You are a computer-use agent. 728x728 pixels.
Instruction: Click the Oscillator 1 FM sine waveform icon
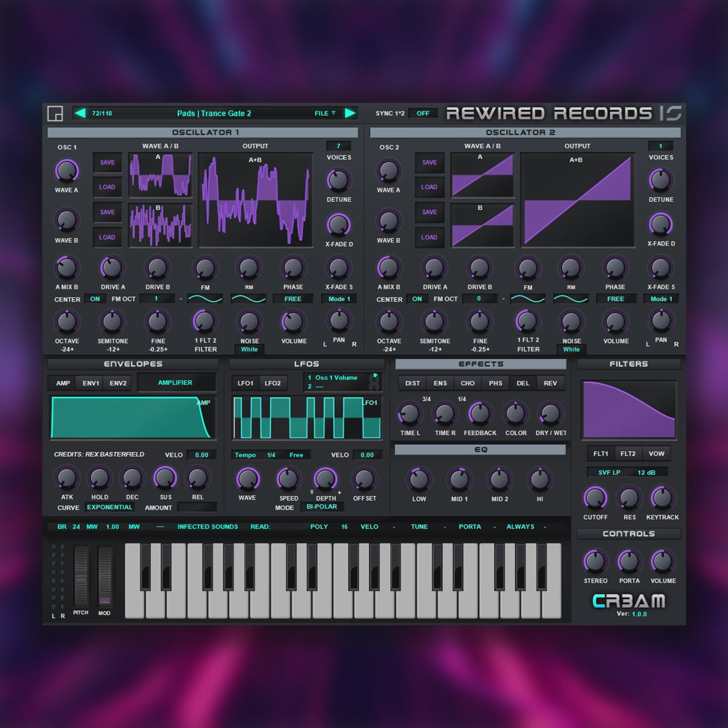[x=204, y=298]
